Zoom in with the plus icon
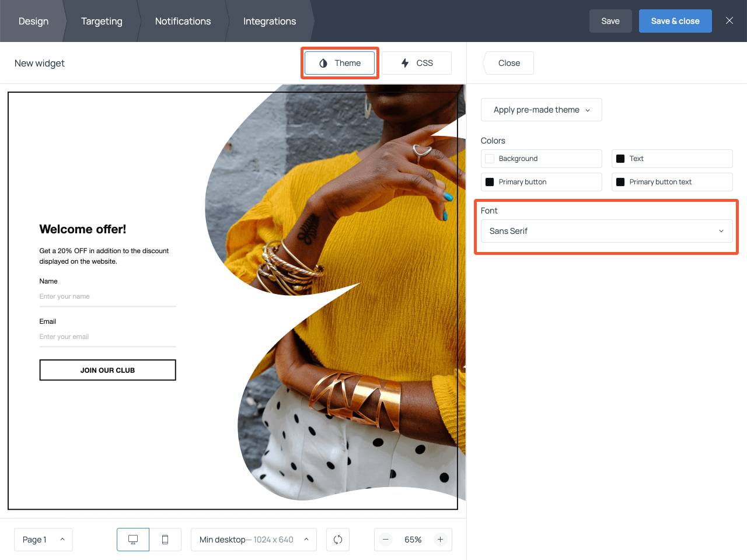747x560 pixels. [440, 540]
